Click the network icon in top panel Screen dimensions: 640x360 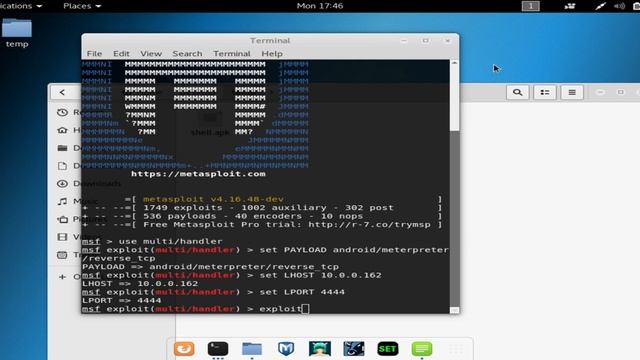[600, 6]
